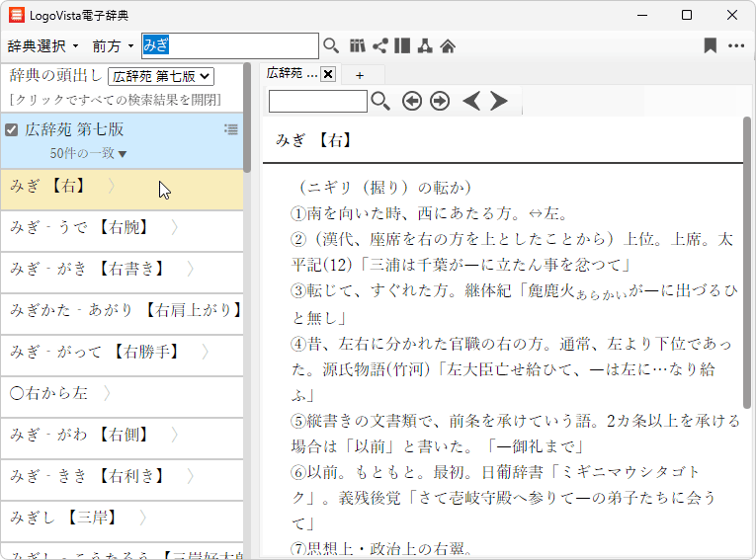Open the dictionary bookshelf icon
Screen dimensions: 756x560
point(358,45)
